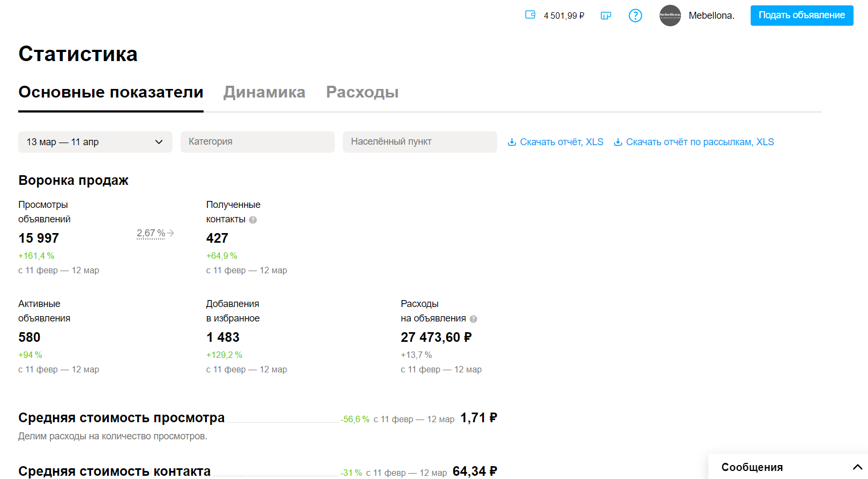Click the Подать объявление button

pyautogui.click(x=802, y=16)
